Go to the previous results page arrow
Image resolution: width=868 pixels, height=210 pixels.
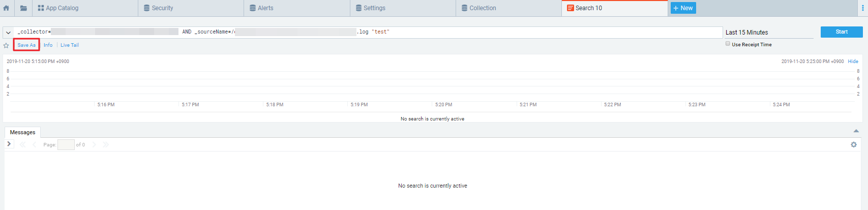point(34,145)
